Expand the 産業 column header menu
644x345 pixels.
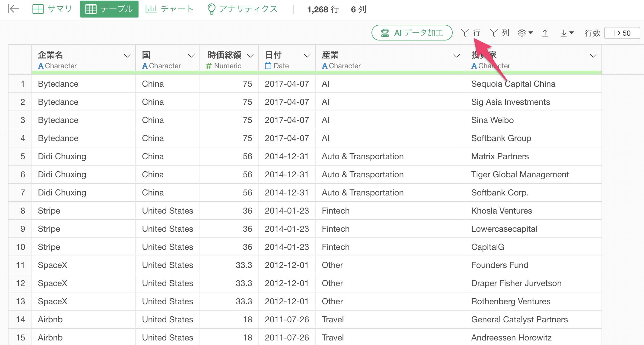click(457, 56)
